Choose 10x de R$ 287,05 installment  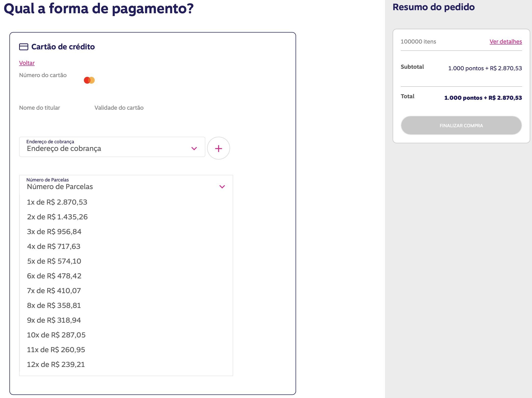pyautogui.click(x=126, y=335)
